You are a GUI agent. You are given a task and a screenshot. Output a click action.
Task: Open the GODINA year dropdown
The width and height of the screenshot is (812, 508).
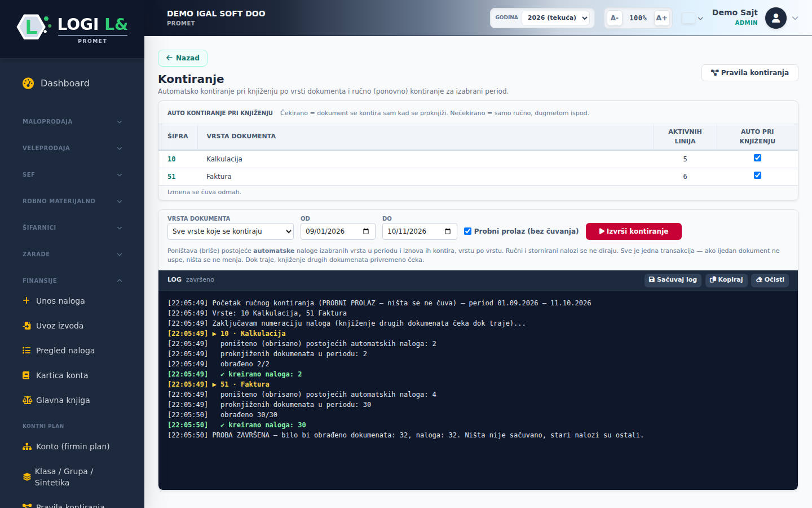click(555, 18)
